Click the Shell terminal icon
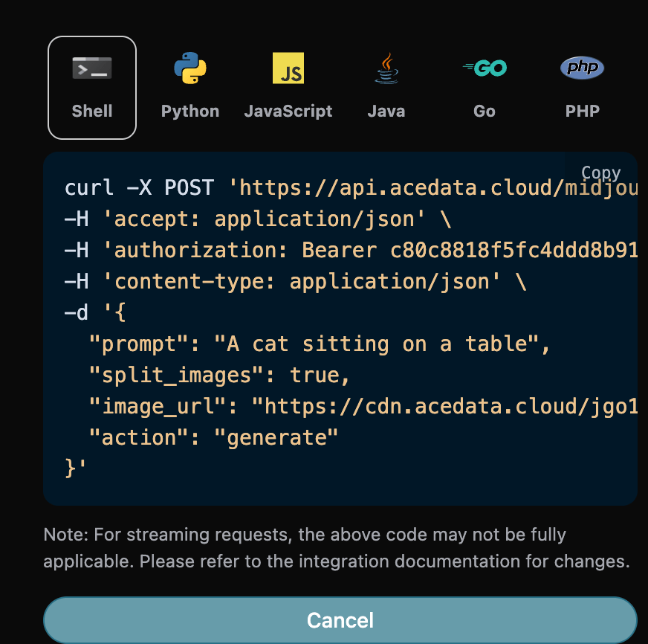This screenshot has width=648, height=644. [92, 68]
